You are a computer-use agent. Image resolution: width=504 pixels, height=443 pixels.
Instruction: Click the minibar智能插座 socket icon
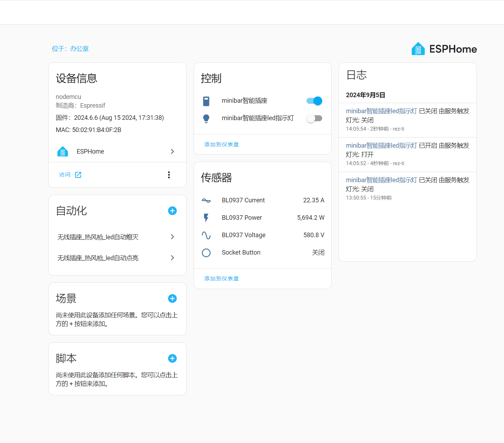point(206,101)
